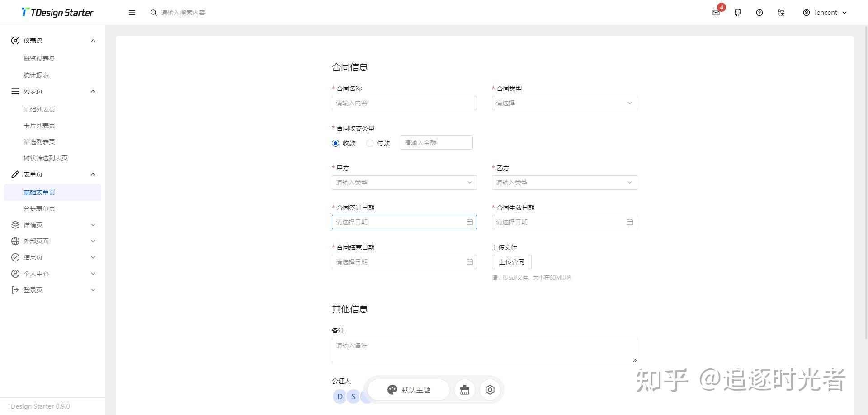Click the S notary avatar

tap(354, 396)
